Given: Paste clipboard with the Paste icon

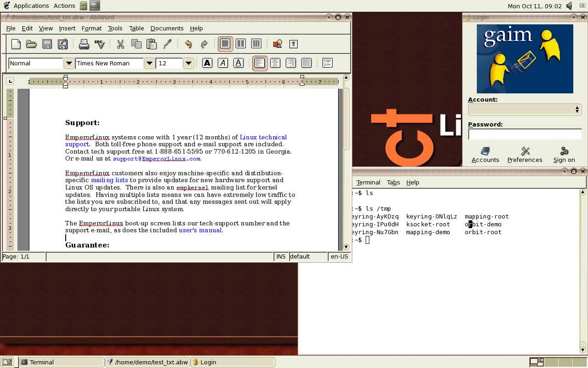Looking at the screenshot, I should 152,44.
